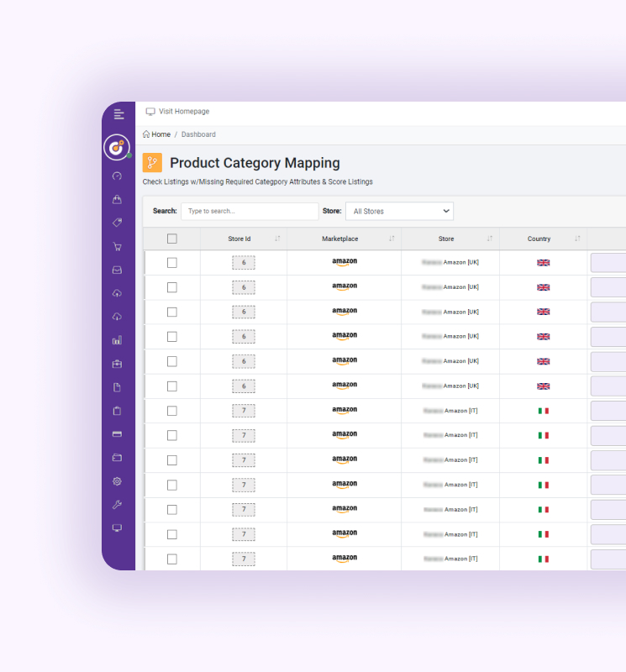Viewport: 626px width, 672px height.
Task: Click the Search input field
Action: 250,212
